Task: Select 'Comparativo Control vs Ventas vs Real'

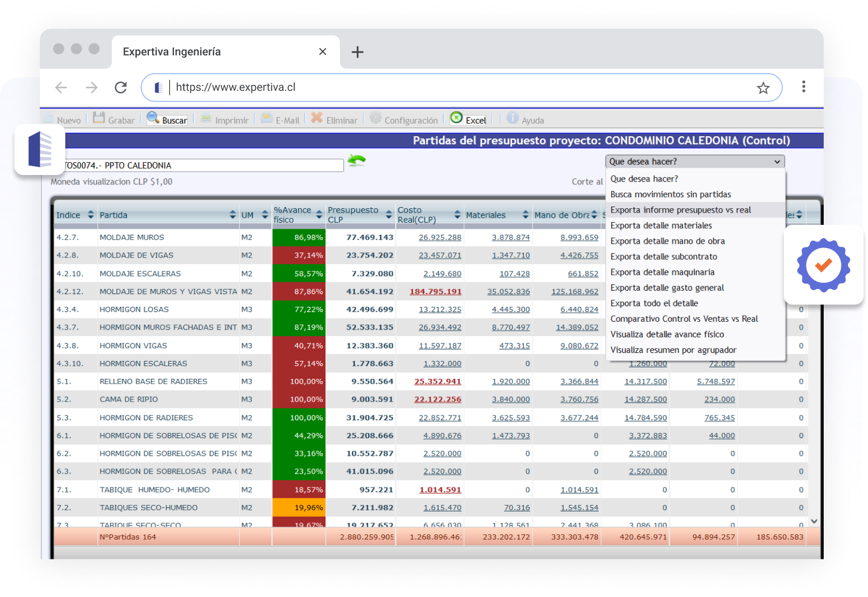Action: click(x=684, y=319)
